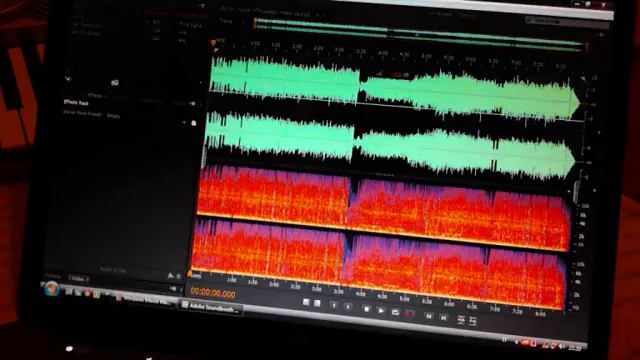Click the Play button in the transport controls

[x=380, y=311]
